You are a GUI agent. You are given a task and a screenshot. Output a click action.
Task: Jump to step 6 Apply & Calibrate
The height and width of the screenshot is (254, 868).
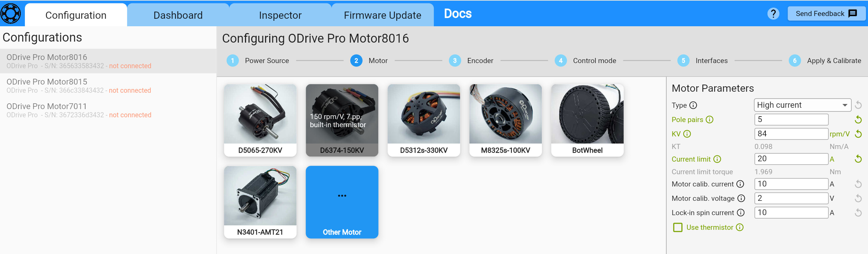click(825, 61)
